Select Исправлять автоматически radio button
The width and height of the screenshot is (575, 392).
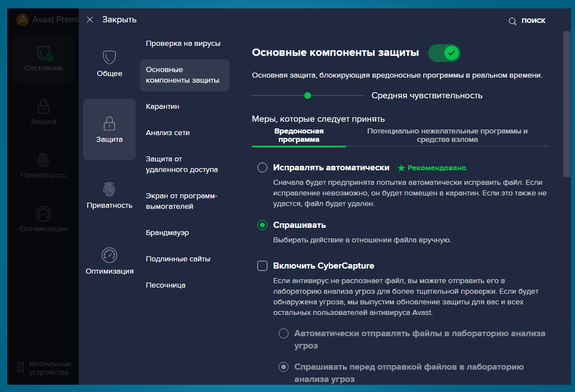pos(262,168)
